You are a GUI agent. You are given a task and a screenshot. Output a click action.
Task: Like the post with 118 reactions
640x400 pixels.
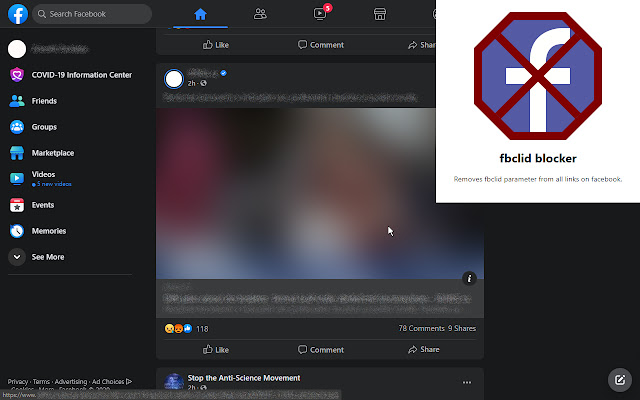pyautogui.click(x=216, y=350)
